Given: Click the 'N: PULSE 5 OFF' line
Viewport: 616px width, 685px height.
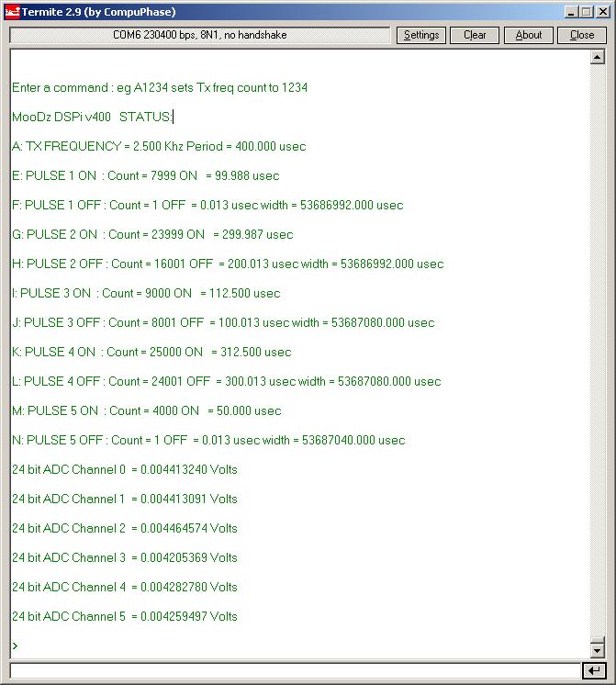Looking at the screenshot, I should point(208,440).
